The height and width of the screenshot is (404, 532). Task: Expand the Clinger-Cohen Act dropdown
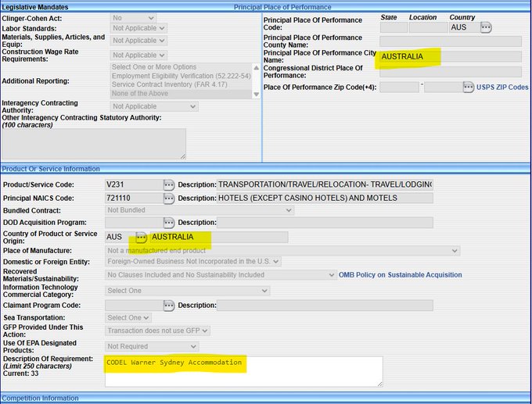tap(133, 17)
